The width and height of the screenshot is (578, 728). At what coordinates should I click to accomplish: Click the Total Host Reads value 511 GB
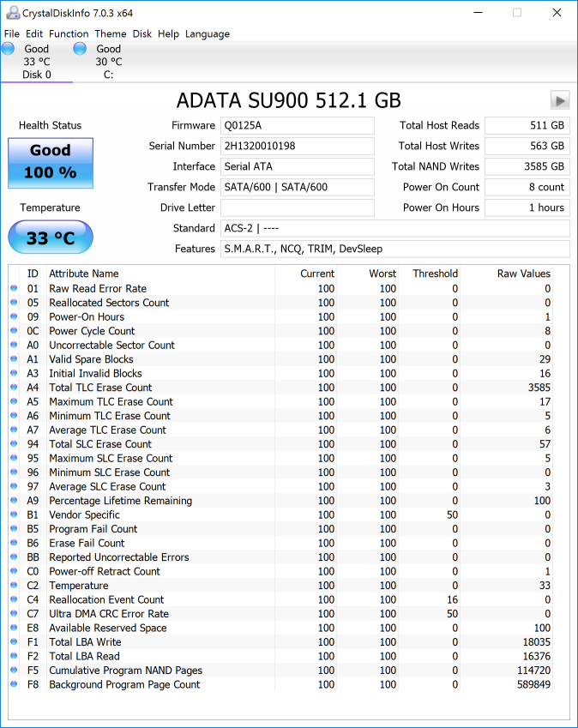(527, 125)
